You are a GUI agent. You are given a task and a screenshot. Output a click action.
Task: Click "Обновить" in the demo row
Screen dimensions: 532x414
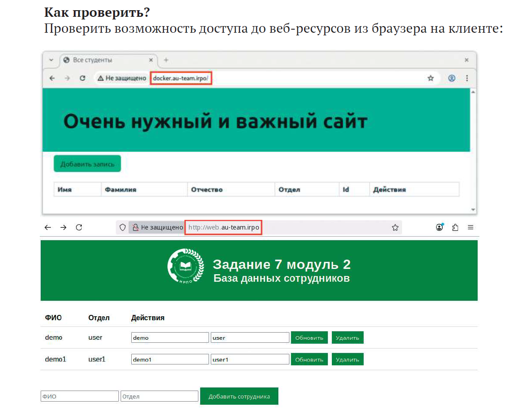pyautogui.click(x=309, y=337)
